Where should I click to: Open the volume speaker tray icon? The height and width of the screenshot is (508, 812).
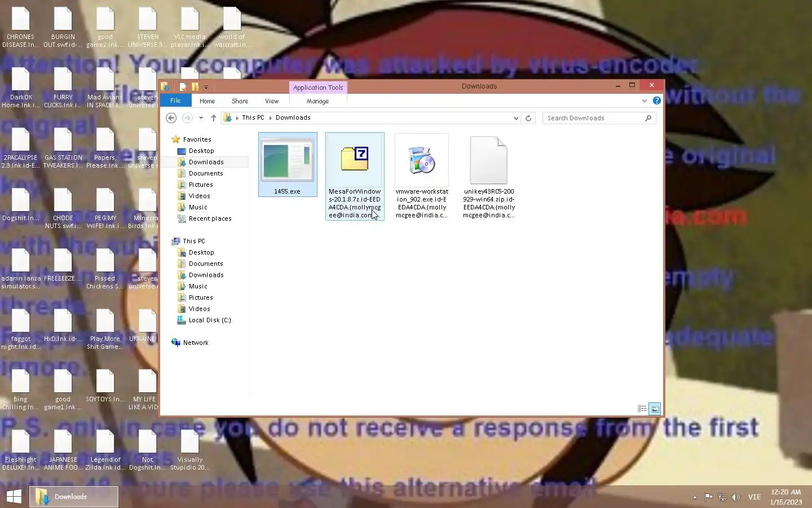coord(735,497)
